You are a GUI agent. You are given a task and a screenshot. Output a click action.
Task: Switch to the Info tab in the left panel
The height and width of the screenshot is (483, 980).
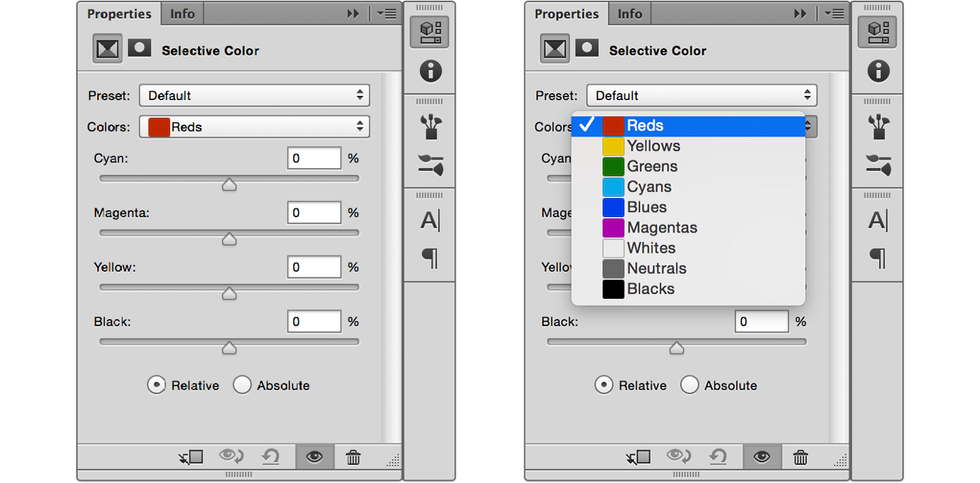[183, 14]
